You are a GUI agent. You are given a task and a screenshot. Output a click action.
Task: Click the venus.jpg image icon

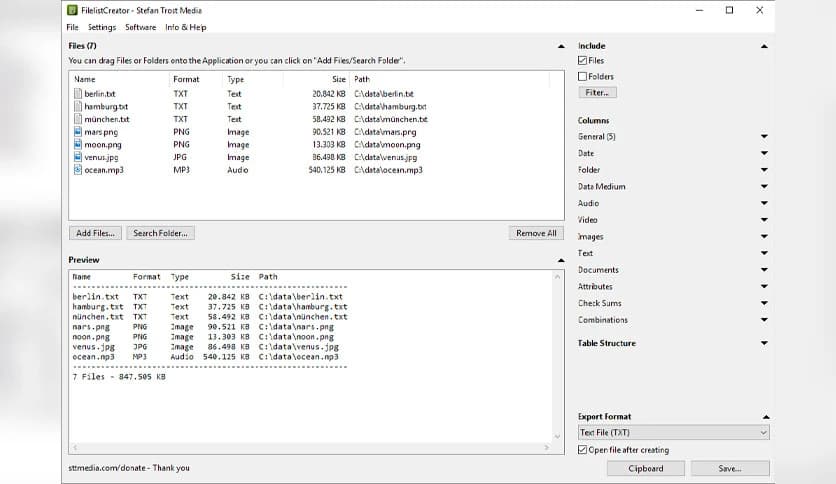pos(78,157)
